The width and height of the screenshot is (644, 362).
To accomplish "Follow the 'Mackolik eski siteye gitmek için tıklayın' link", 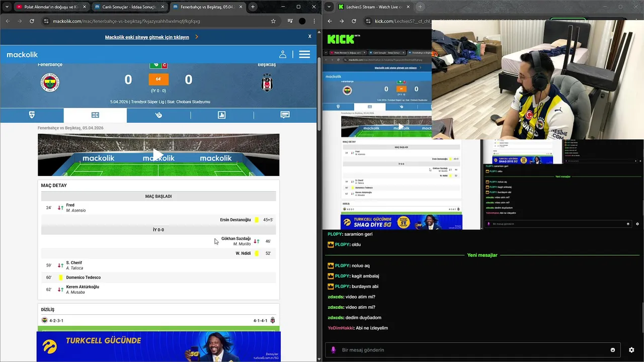I will click(147, 37).
